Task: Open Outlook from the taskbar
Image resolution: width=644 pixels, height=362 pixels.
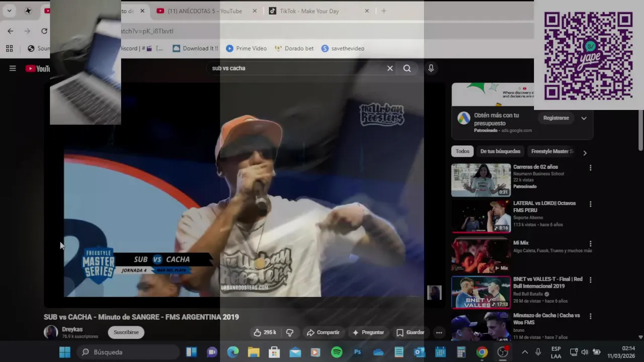Action: click(420, 352)
